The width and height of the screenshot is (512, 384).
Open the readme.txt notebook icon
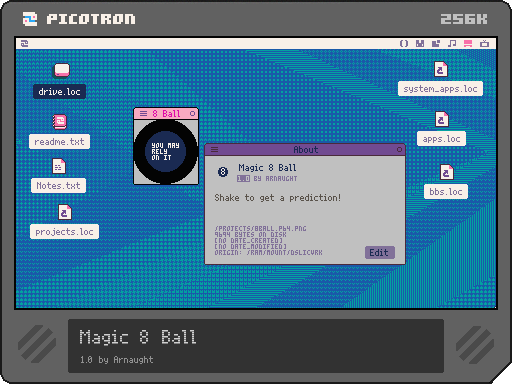[x=60, y=121]
